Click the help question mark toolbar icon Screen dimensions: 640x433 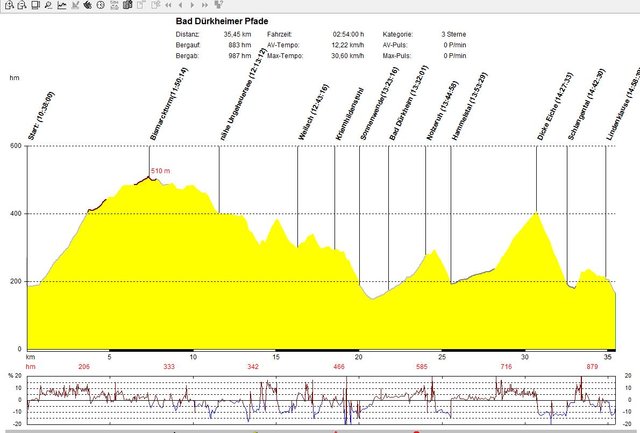(219, 5)
